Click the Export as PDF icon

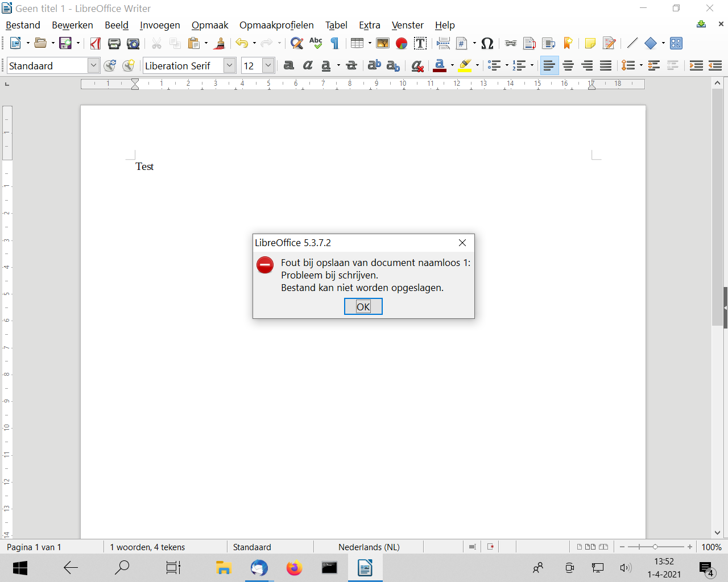[96, 43]
